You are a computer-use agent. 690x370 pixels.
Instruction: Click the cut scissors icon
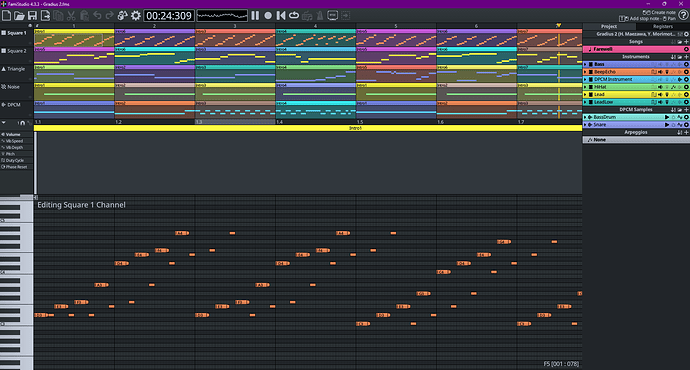[x=71, y=16]
